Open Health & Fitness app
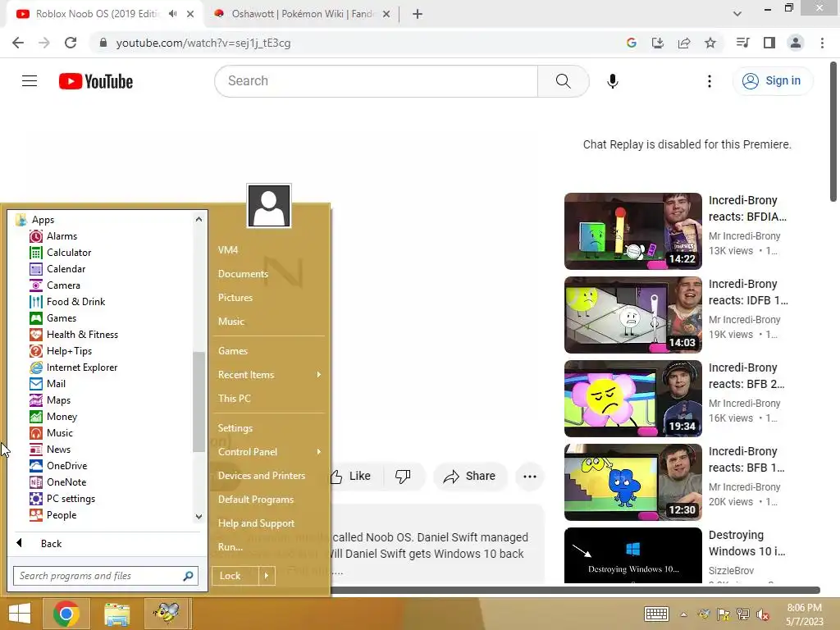 coord(74,335)
